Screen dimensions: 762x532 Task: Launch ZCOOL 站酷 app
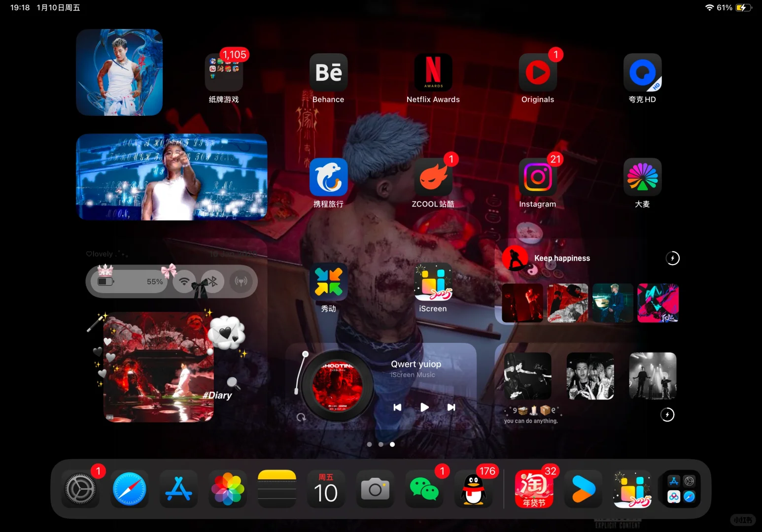tap(433, 177)
